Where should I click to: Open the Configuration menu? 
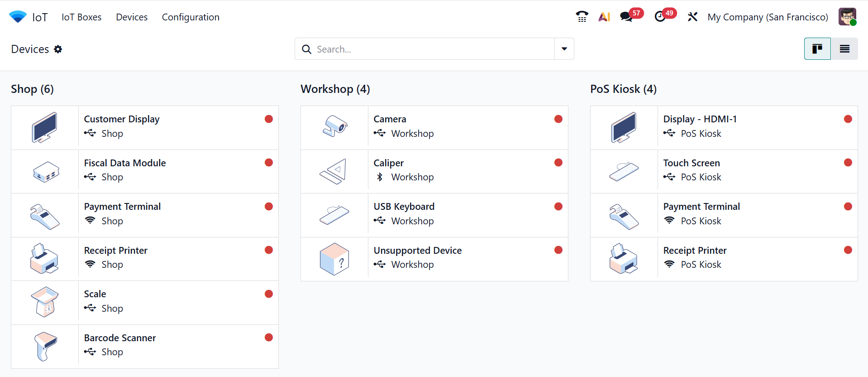coord(191,17)
